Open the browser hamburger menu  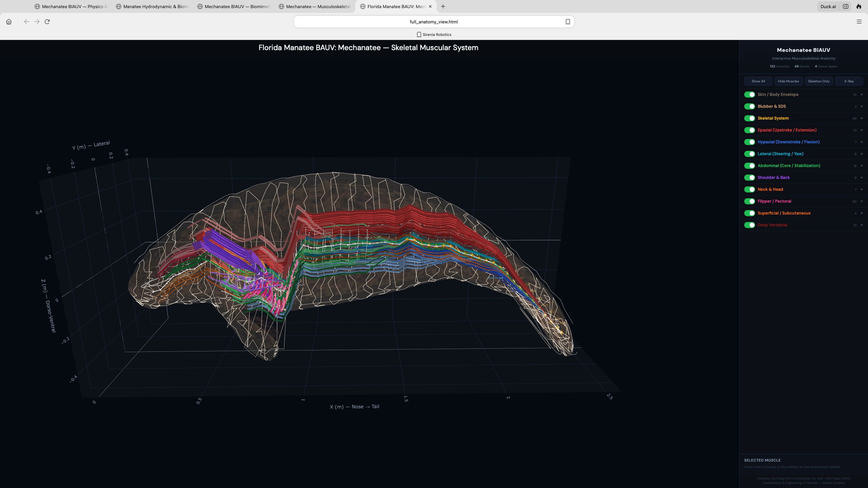tap(859, 22)
